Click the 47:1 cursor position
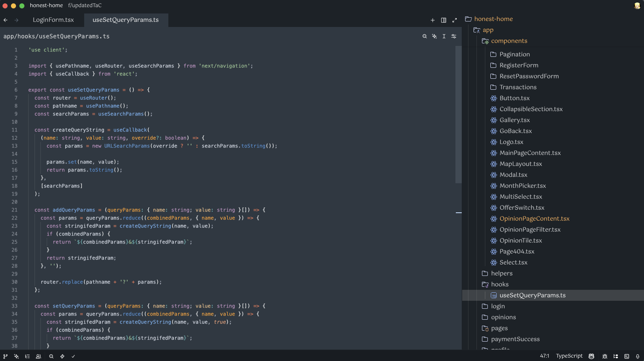 click(545, 356)
